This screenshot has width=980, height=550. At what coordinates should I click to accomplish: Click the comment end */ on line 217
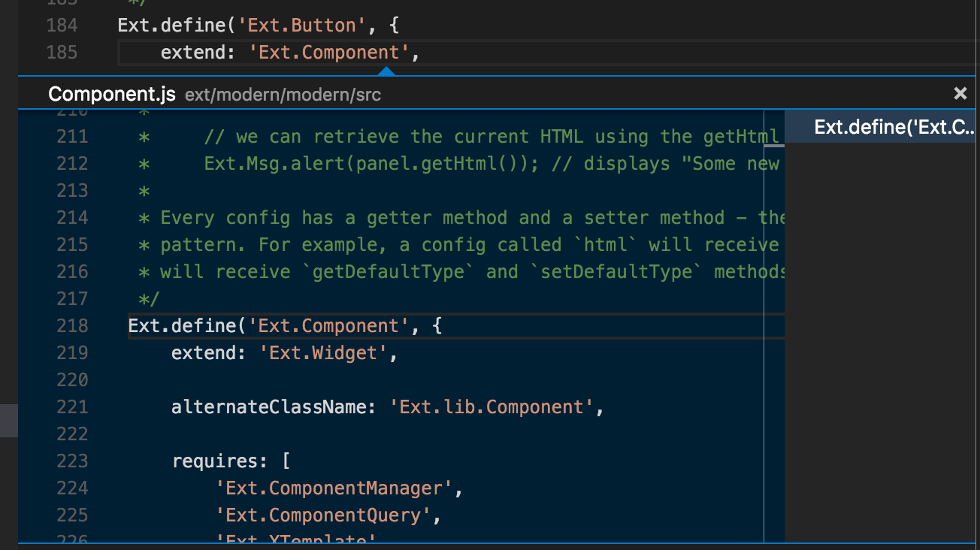150,299
